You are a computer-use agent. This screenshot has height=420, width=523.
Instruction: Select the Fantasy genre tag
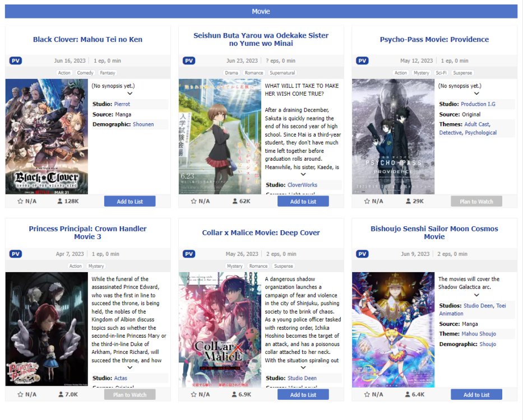click(x=108, y=73)
